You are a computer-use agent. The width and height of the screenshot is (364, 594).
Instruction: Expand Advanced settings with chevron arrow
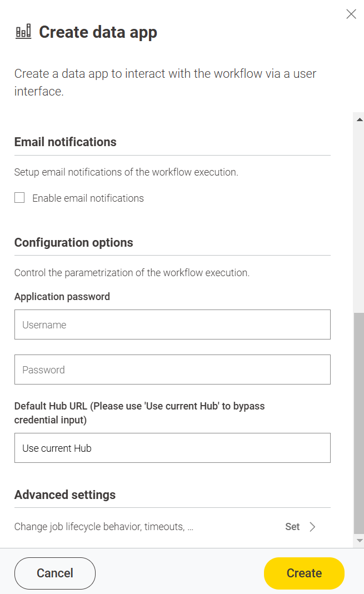pyautogui.click(x=312, y=527)
